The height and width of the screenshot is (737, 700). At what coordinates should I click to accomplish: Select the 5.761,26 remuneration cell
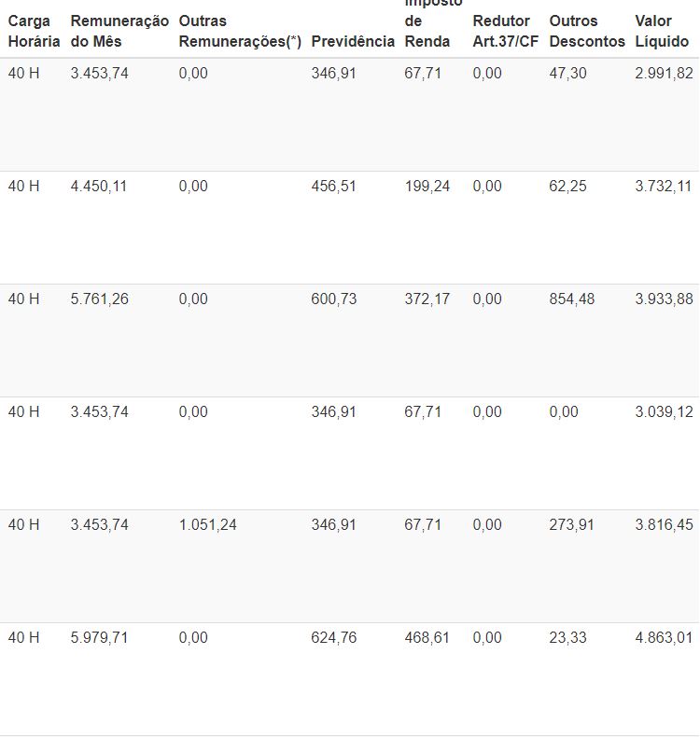tap(99, 299)
